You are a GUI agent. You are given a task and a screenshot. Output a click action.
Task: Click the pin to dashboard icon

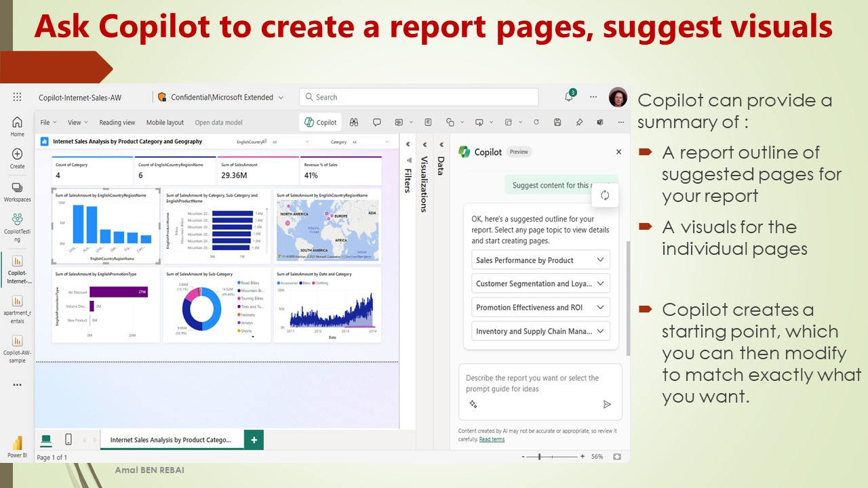click(579, 122)
